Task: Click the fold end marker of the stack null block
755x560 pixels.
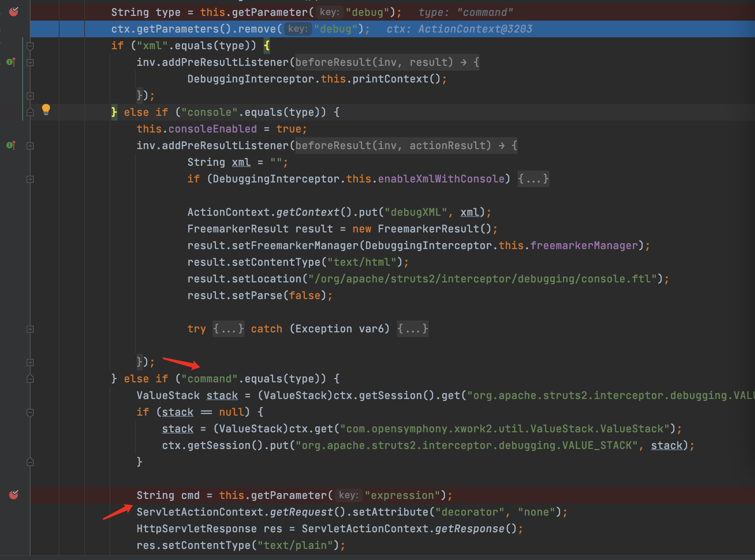Action: (x=30, y=462)
